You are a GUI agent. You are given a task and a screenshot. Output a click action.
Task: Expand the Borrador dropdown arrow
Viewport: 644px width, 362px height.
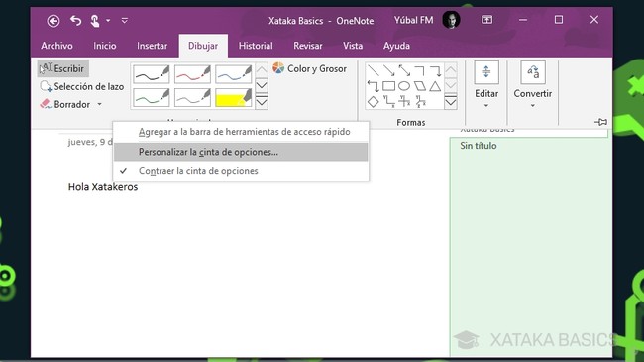[x=99, y=104]
